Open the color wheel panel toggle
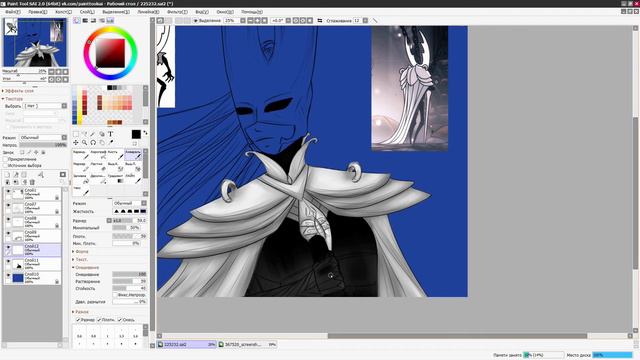This screenshot has width=640, height=360. click(77, 20)
